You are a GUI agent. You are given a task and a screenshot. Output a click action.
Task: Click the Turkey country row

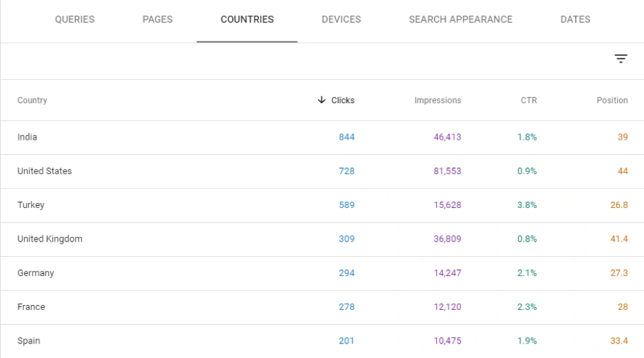[31, 205]
